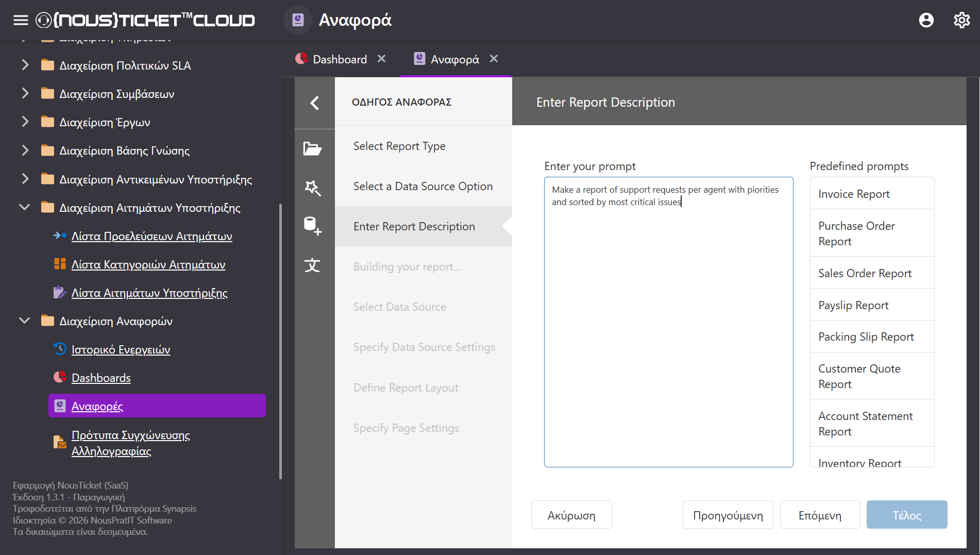Click the Αναφορές report icon in sidebar

pyautogui.click(x=60, y=406)
